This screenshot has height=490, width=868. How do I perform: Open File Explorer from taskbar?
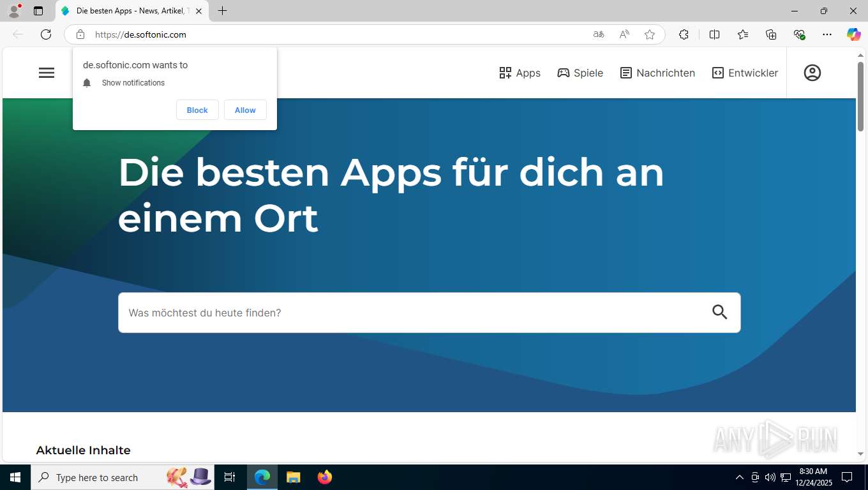tap(293, 477)
